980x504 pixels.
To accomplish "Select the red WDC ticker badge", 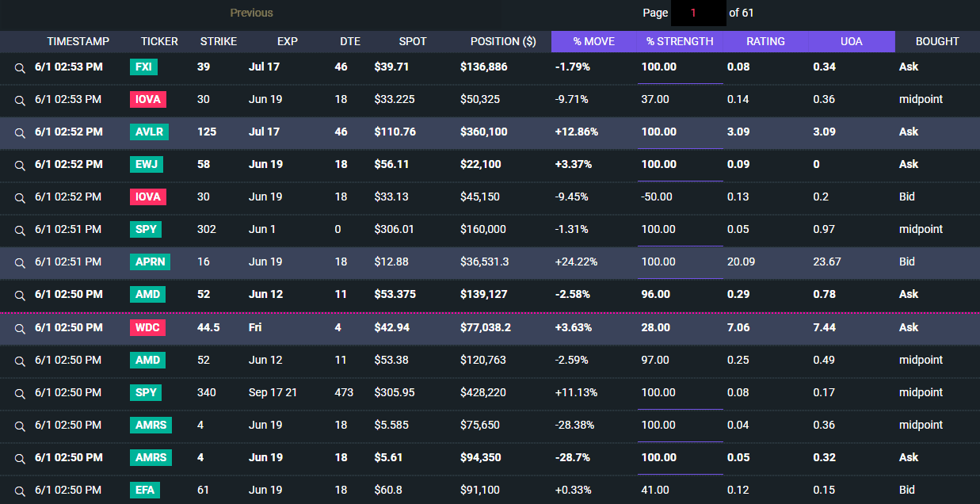I will [147, 327].
